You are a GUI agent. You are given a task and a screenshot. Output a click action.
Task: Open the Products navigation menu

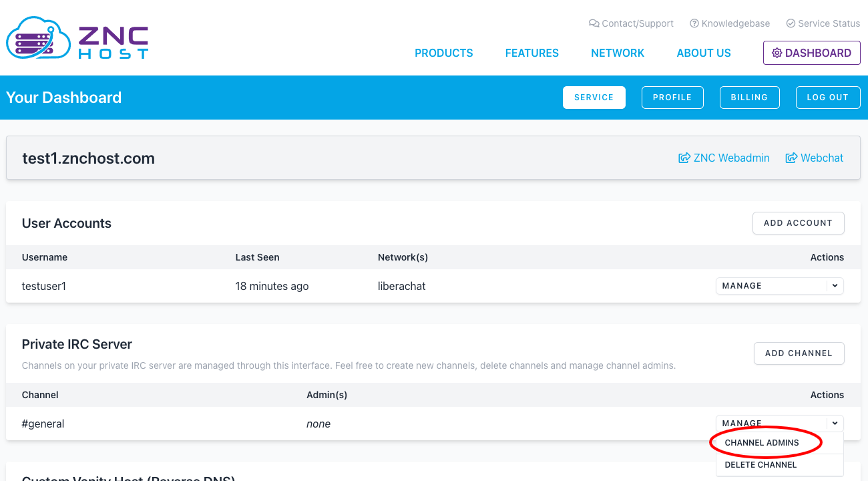pyautogui.click(x=443, y=53)
